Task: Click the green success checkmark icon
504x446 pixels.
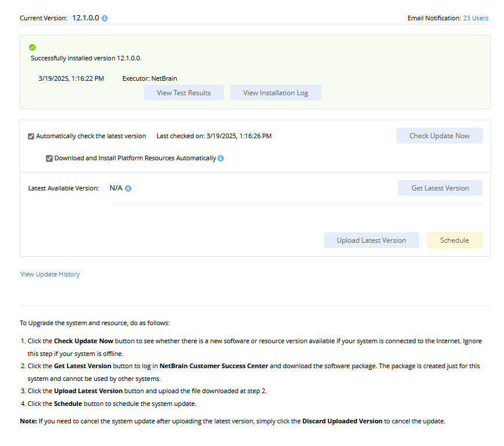Action: pos(33,48)
